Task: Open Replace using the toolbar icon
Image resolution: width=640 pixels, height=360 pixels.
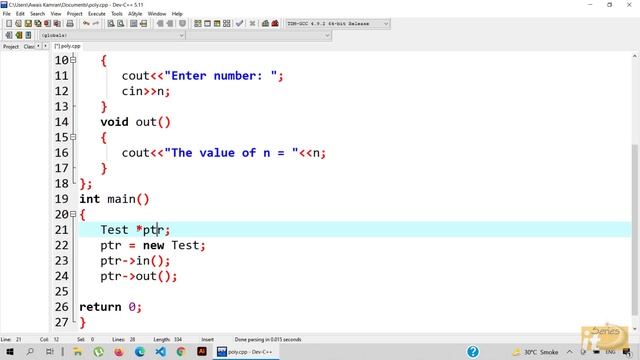Action: (x=120, y=24)
